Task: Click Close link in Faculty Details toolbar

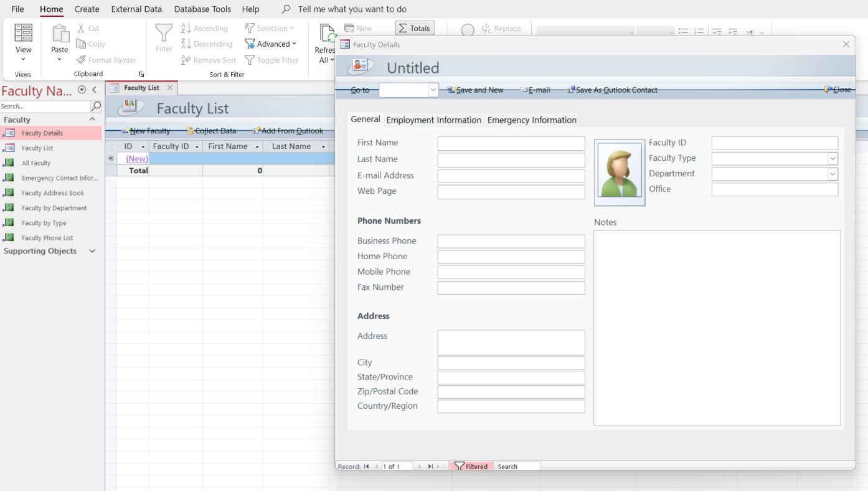Action: tap(837, 90)
